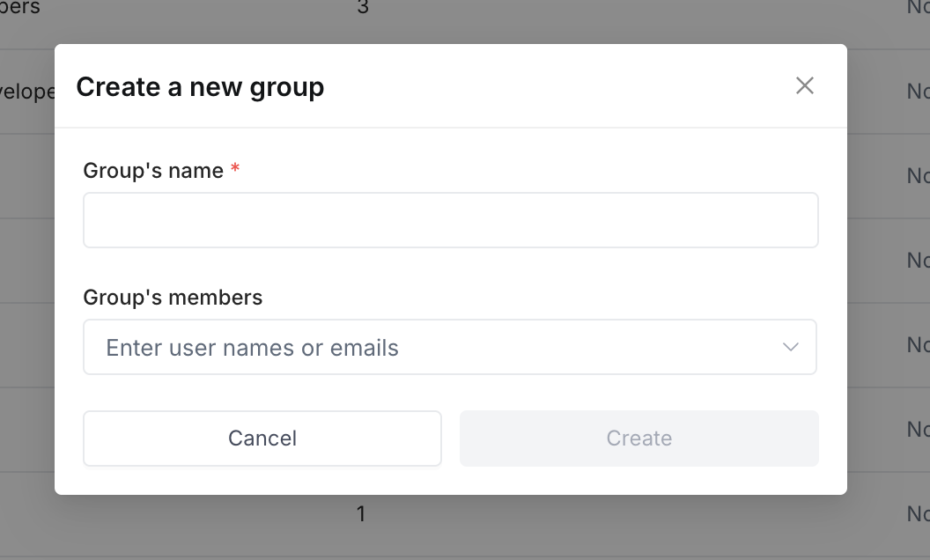Click the Group's members label
Screen dimensions: 930x560
173,298
